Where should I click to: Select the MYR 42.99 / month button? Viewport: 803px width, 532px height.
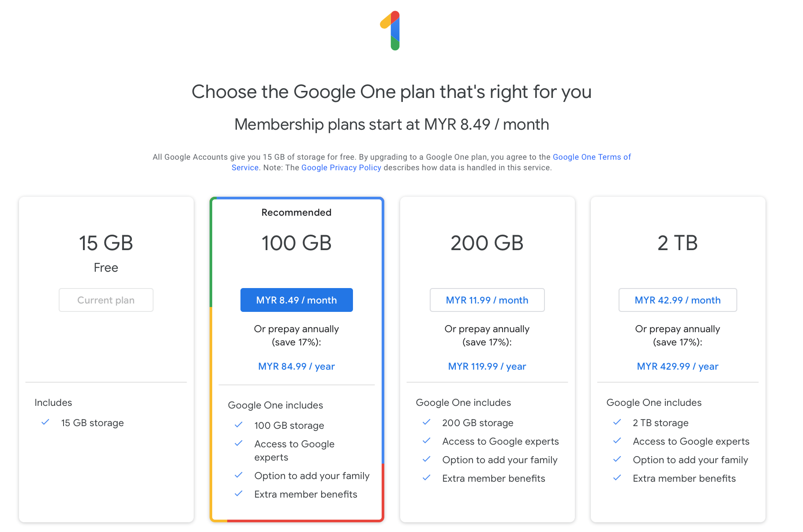[x=678, y=300]
